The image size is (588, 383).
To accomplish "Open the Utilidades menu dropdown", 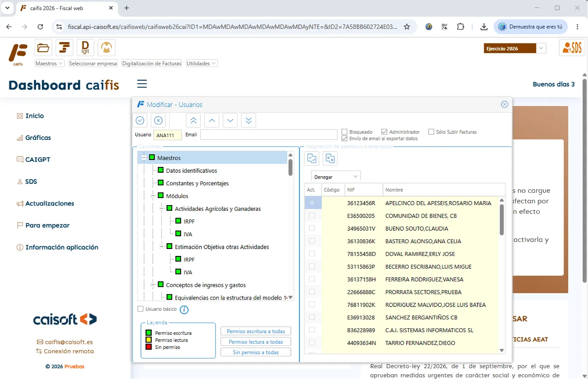I will pyautogui.click(x=202, y=64).
